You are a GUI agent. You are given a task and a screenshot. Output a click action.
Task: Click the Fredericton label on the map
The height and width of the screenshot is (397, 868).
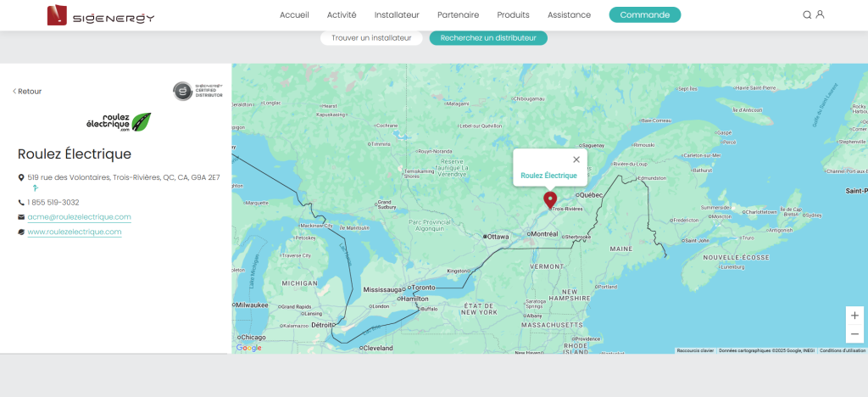point(685,221)
